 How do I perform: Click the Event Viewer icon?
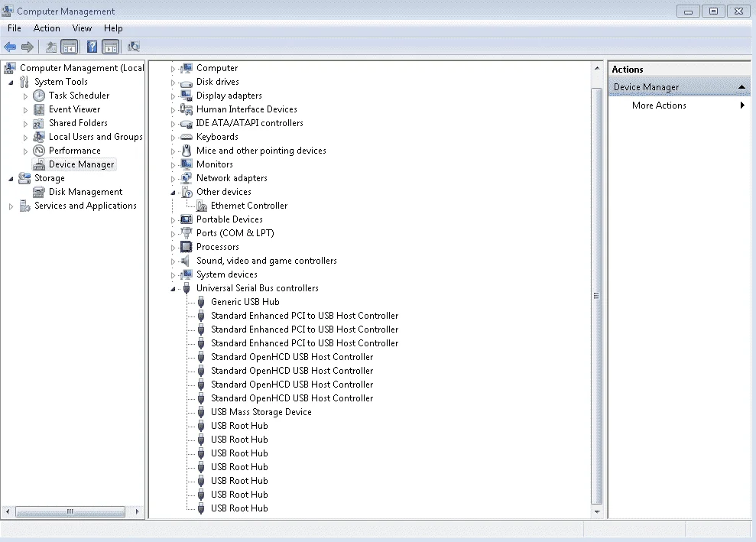point(39,109)
